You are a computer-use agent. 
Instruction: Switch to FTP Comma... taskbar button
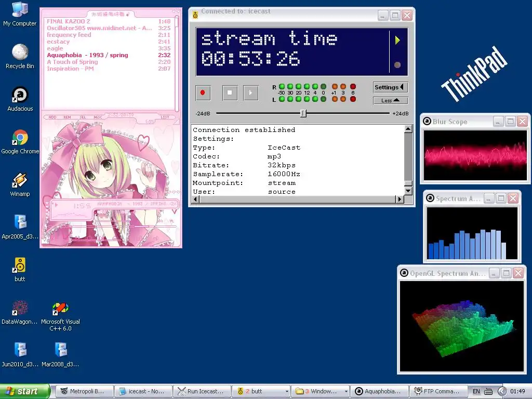pos(437,391)
